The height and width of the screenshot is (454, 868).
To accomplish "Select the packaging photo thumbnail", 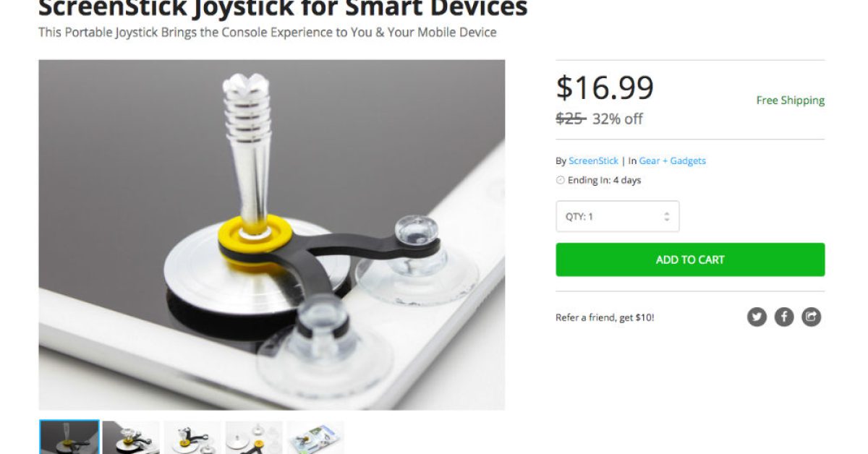I will click(315, 437).
